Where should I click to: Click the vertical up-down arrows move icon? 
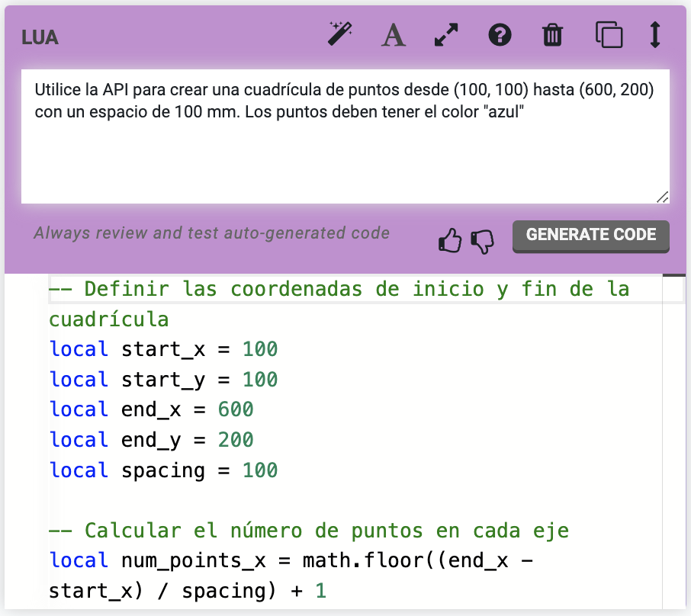tap(654, 35)
